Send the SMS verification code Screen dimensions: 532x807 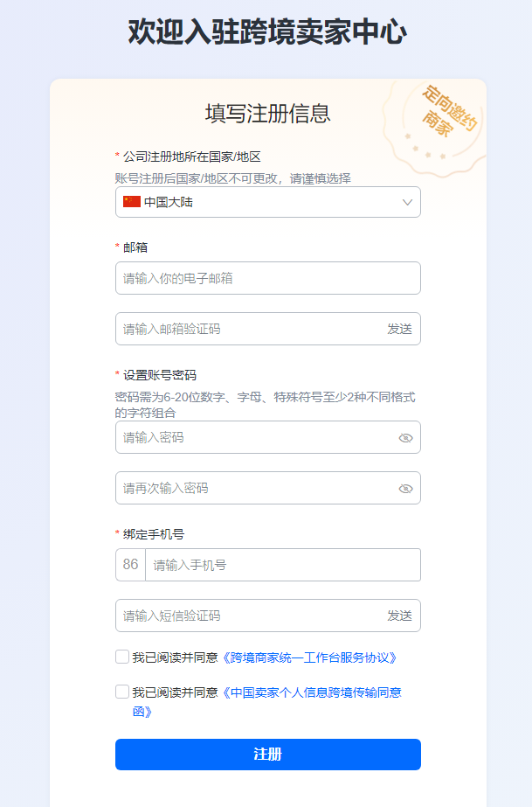click(399, 616)
